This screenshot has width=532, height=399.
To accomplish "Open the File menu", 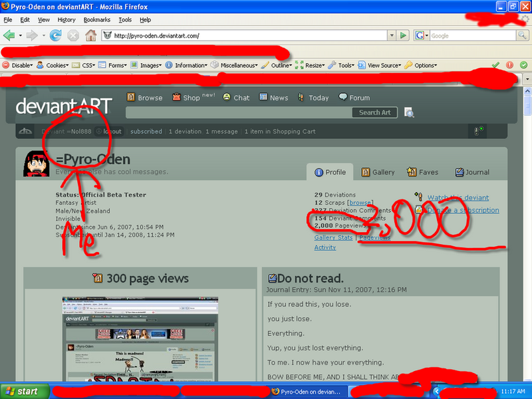I will pyautogui.click(x=8, y=20).
